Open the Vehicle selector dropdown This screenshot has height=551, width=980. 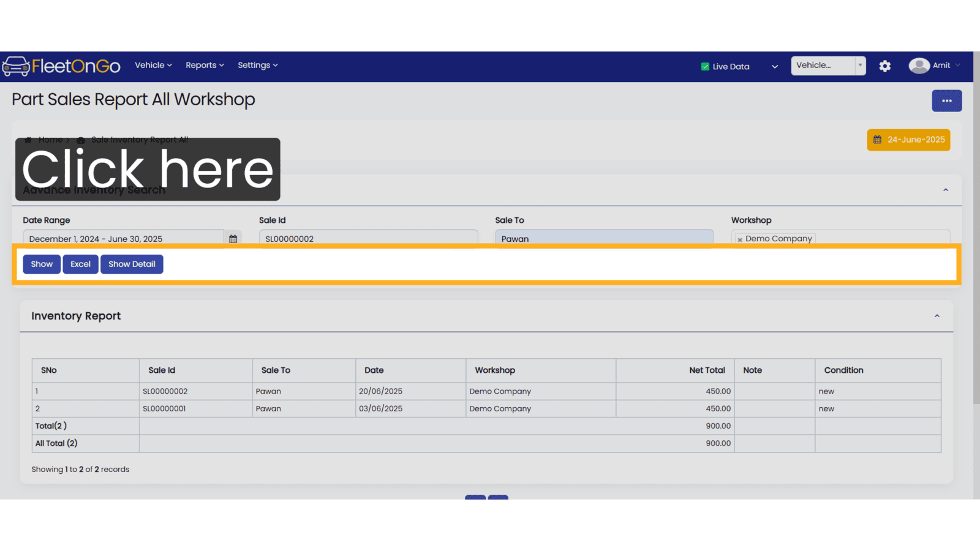(828, 66)
